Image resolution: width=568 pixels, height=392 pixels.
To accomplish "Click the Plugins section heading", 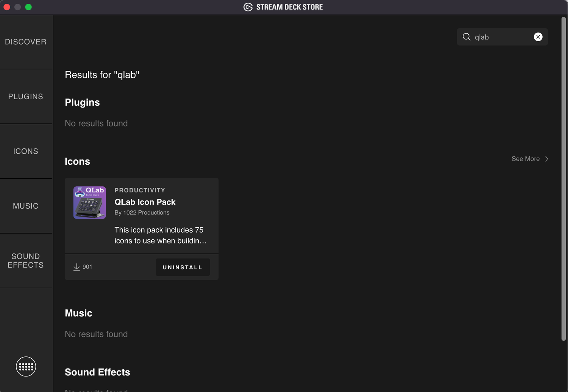I will point(82,102).
